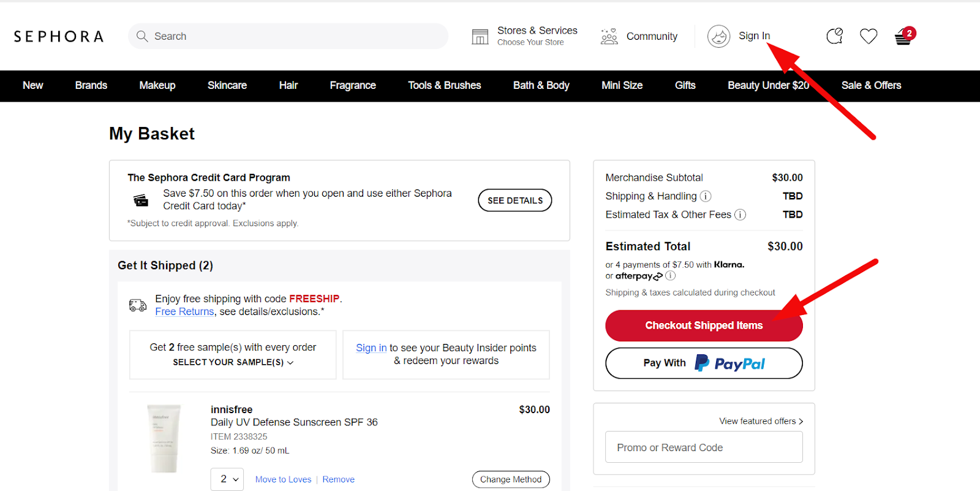Click the Klarna payments text
Image resolution: width=980 pixels, height=491 pixels.
coord(675,265)
